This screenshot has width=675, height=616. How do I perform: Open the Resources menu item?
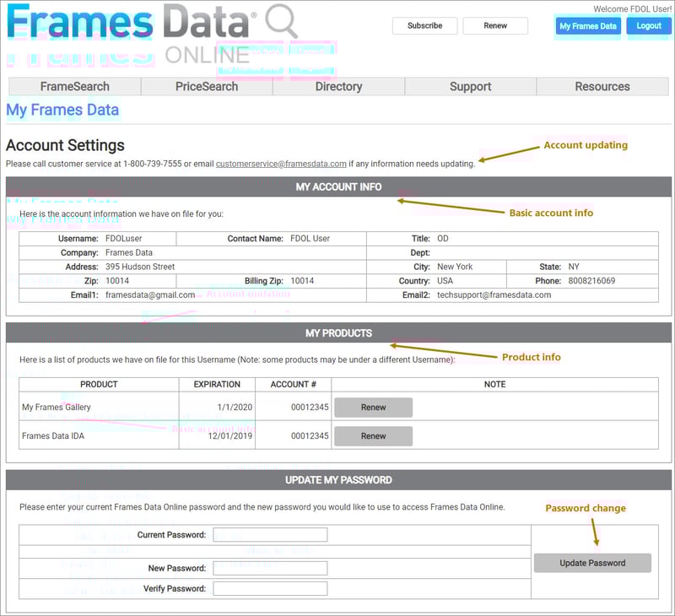(x=602, y=87)
